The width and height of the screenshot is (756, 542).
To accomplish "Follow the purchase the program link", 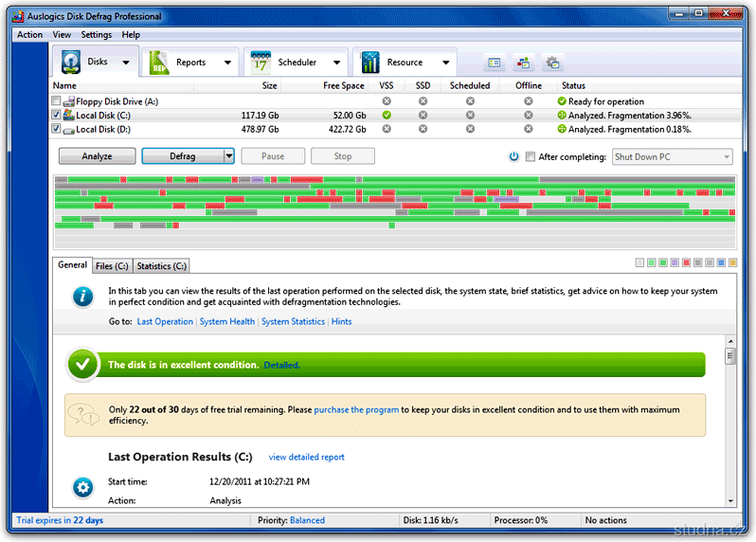I will 356,410.
